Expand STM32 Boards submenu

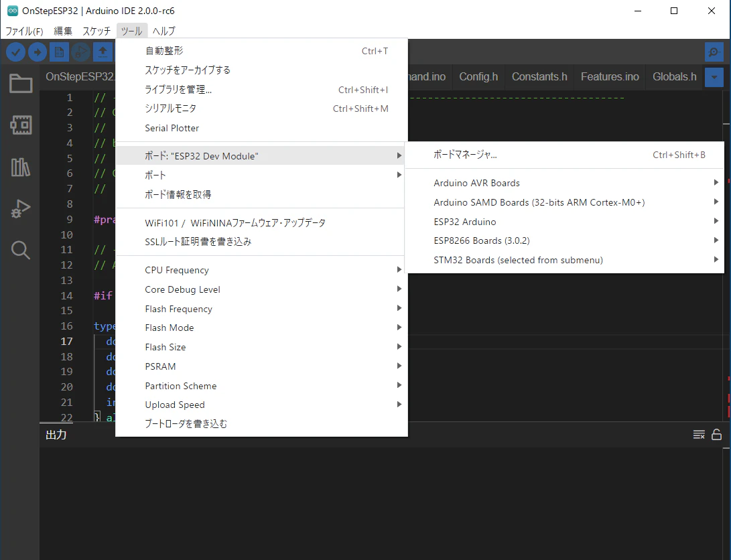coord(565,260)
